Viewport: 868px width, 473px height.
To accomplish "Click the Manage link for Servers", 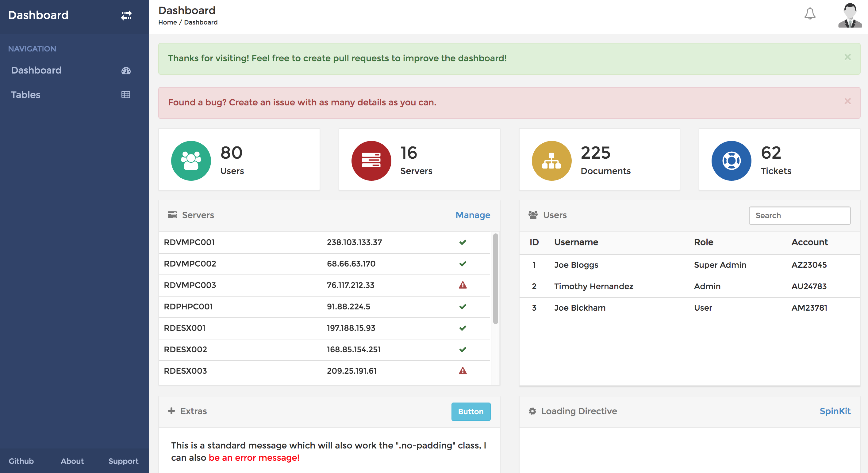I will pyautogui.click(x=473, y=215).
